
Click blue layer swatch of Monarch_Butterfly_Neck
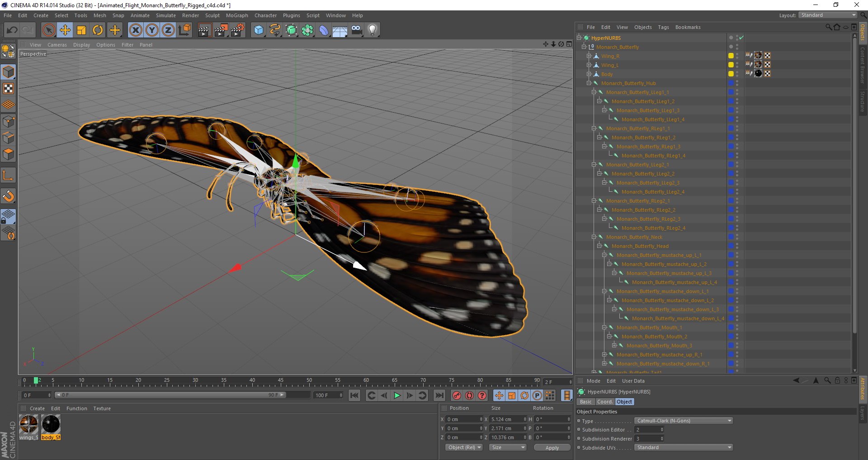731,237
